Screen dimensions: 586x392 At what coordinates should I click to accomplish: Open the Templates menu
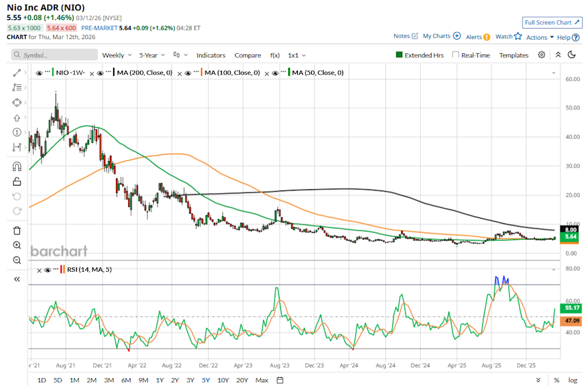pyautogui.click(x=513, y=55)
